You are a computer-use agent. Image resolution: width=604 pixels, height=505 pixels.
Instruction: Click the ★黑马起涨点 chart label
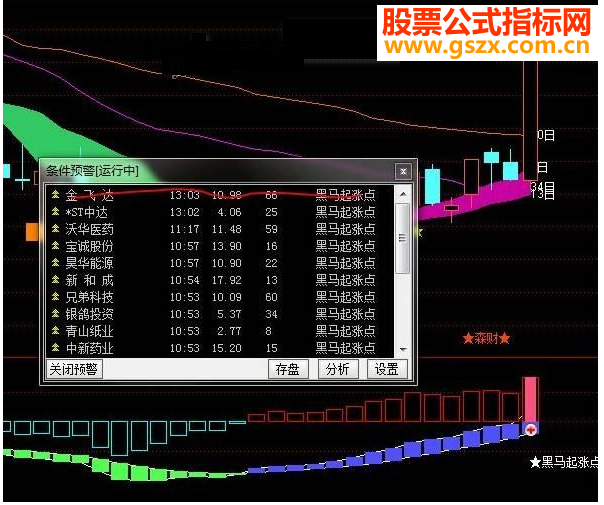[564, 463]
